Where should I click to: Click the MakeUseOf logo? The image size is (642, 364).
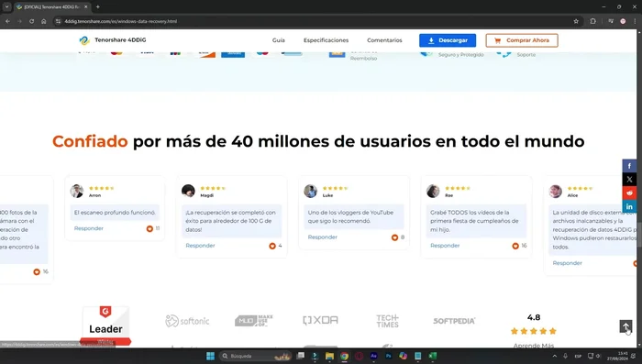(x=254, y=320)
